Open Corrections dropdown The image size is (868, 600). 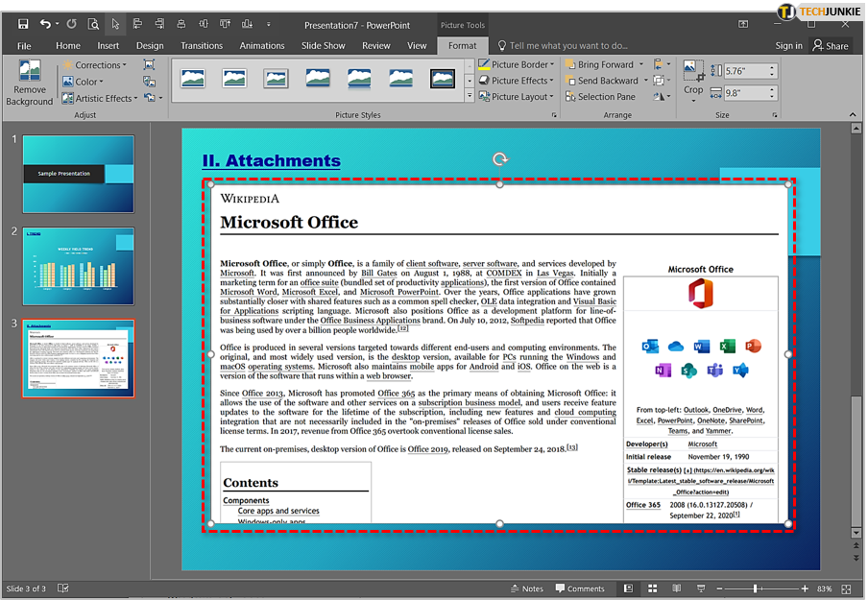(95, 64)
